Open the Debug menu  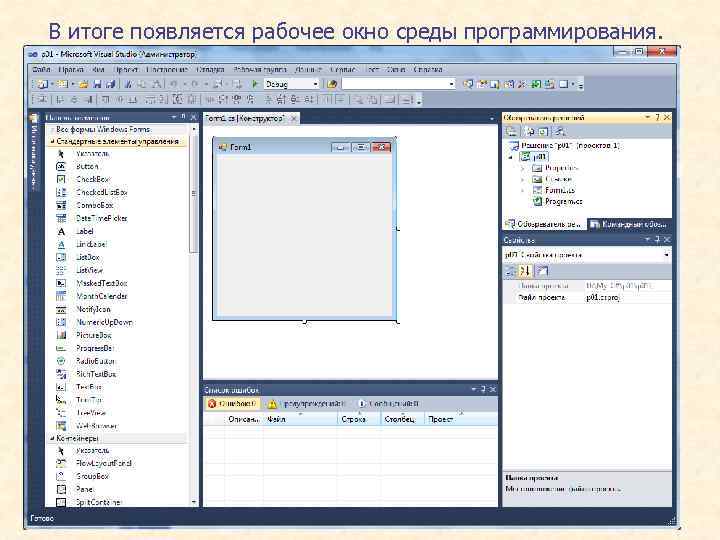(x=210, y=69)
